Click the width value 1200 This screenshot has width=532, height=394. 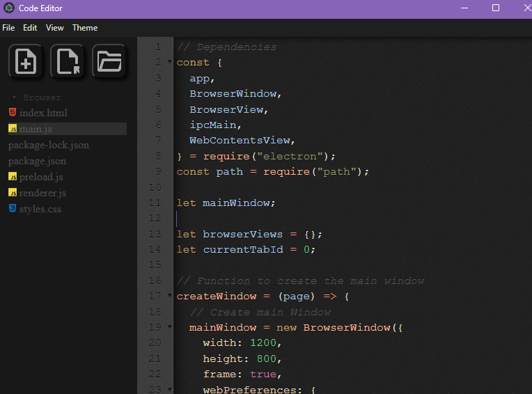pyautogui.click(x=263, y=343)
